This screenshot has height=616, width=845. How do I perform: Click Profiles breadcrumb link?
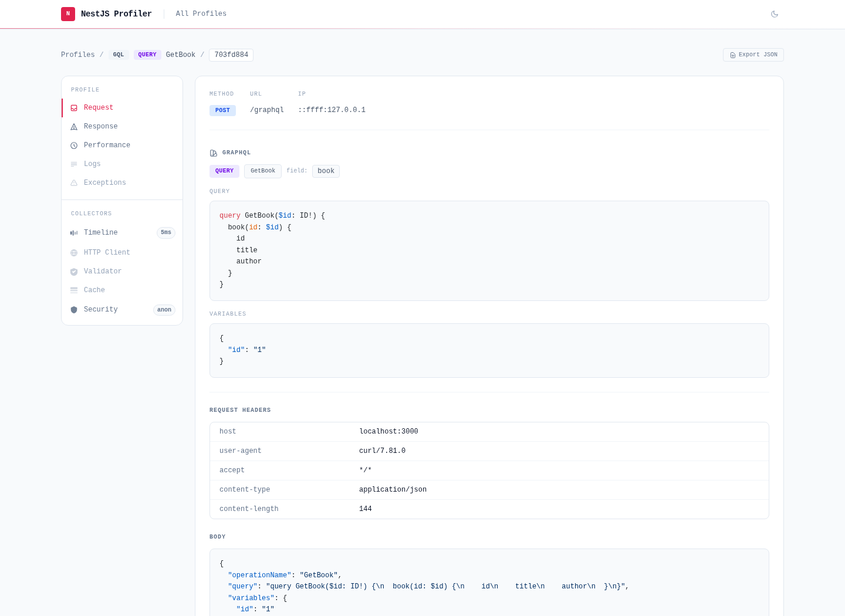point(78,55)
